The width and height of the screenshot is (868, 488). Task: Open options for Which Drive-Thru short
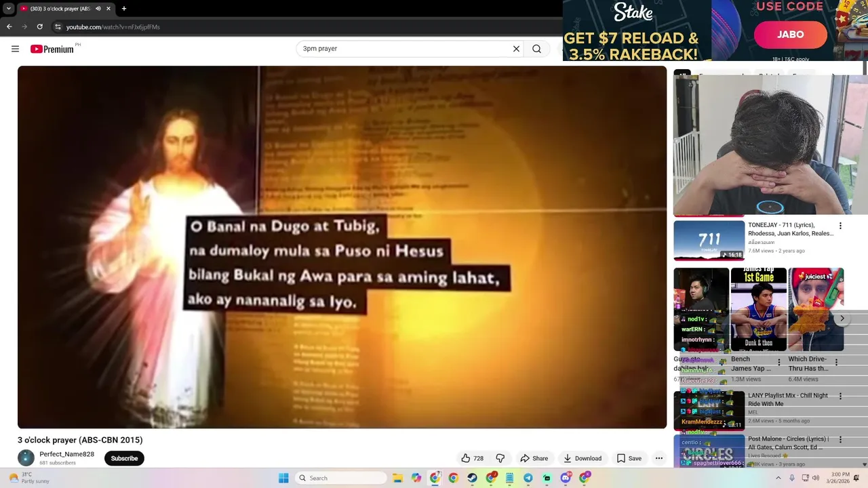pyautogui.click(x=836, y=362)
